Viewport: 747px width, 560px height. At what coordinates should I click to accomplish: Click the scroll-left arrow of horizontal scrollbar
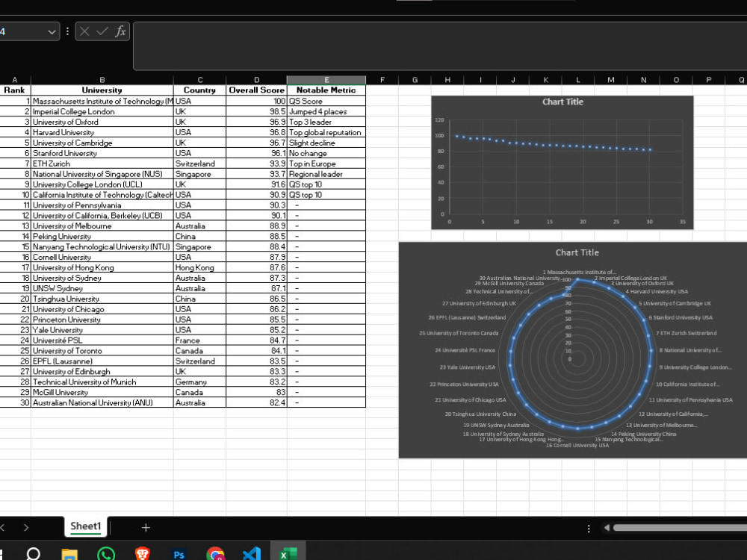607,528
